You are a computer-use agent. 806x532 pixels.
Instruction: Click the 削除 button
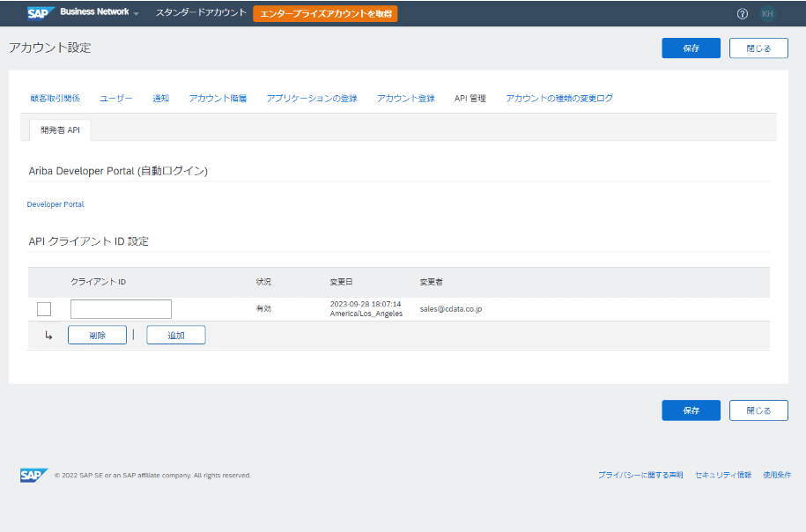pos(97,335)
